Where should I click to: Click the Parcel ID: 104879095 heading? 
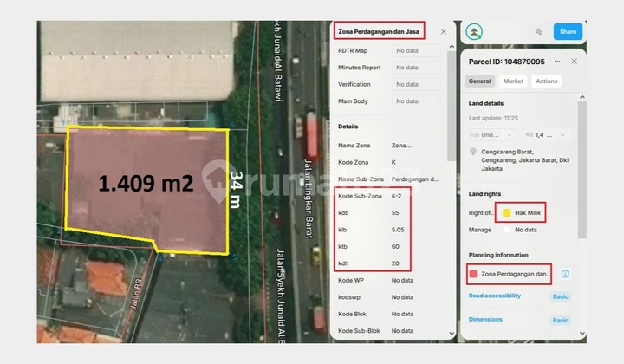tap(507, 62)
